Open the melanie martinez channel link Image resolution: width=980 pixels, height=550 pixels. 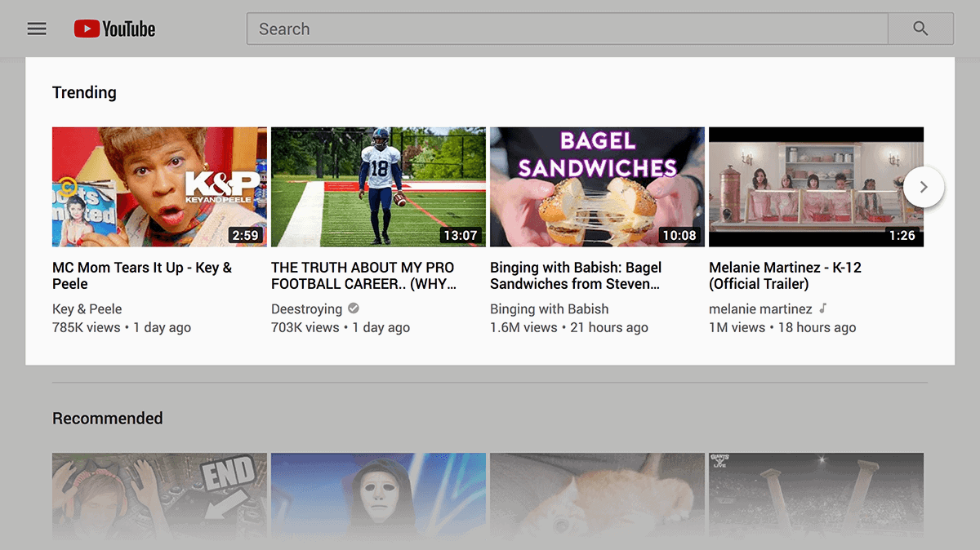[760, 309]
